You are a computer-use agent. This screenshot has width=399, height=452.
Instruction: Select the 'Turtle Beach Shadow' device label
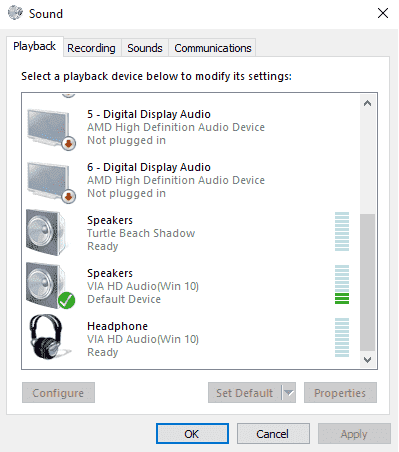coord(141,233)
